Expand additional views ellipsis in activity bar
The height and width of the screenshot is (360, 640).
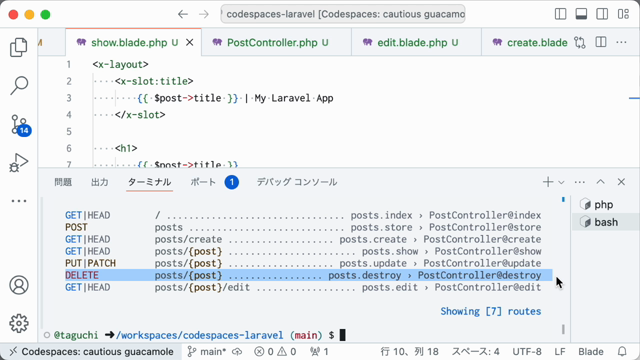(x=19, y=201)
